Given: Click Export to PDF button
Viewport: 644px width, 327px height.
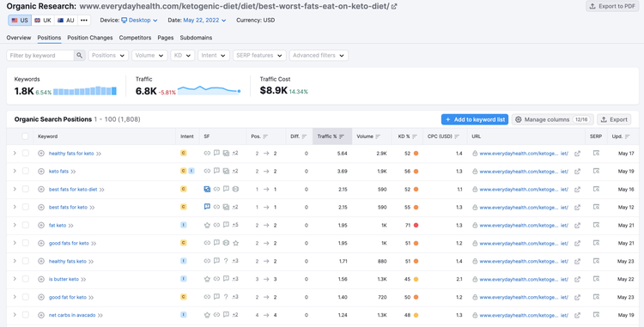Looking at the screenshot, I should (612, 6).
